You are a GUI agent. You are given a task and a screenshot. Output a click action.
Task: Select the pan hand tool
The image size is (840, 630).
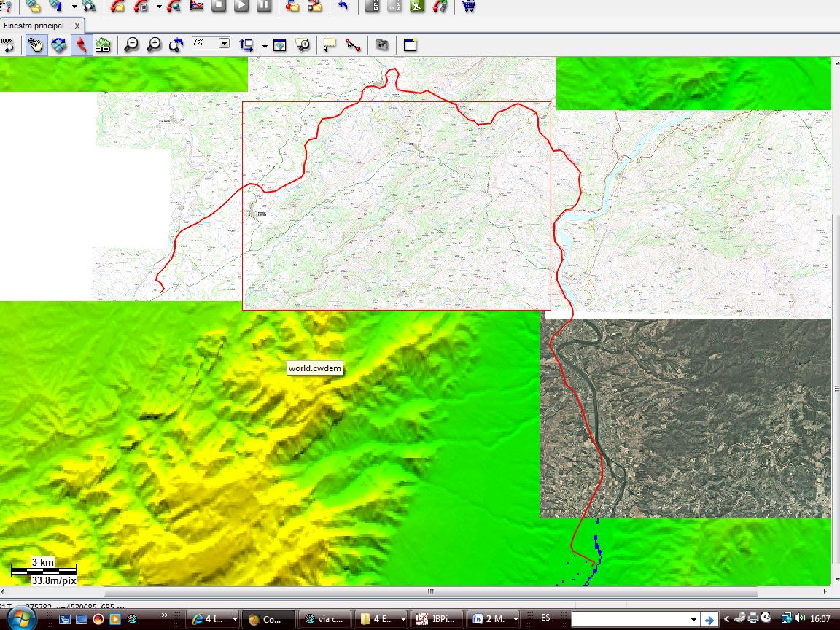[x=36, y=45]
